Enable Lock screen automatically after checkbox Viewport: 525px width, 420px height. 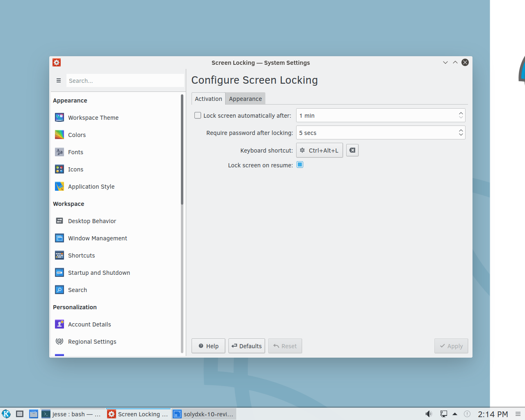pyautogui.click(x=198, y=116)
